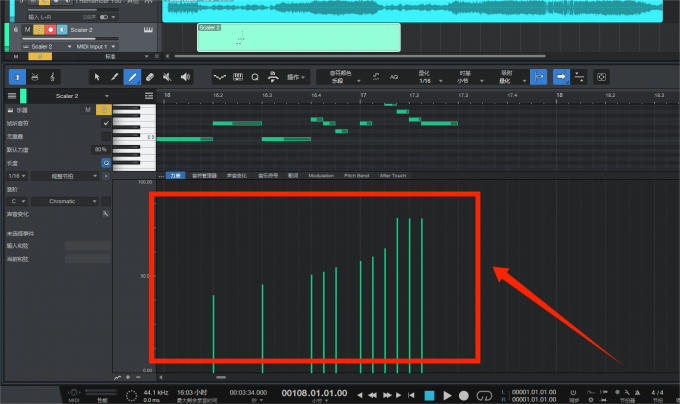The image size is (680, 404).
Task: Open the 量化 quantize 1/16 dropdown
Action: tap(424, 79)
